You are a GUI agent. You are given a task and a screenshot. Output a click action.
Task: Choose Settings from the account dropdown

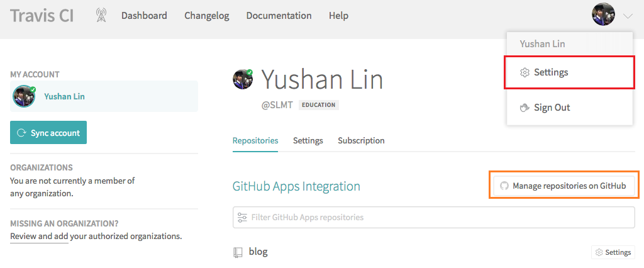pyautogui.click(x=569, y=72)
